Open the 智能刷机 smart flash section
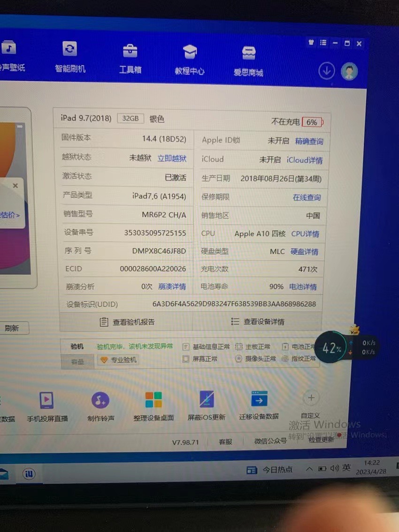The image size is (399, 532). pyautogui.click(x=70, y=57)
